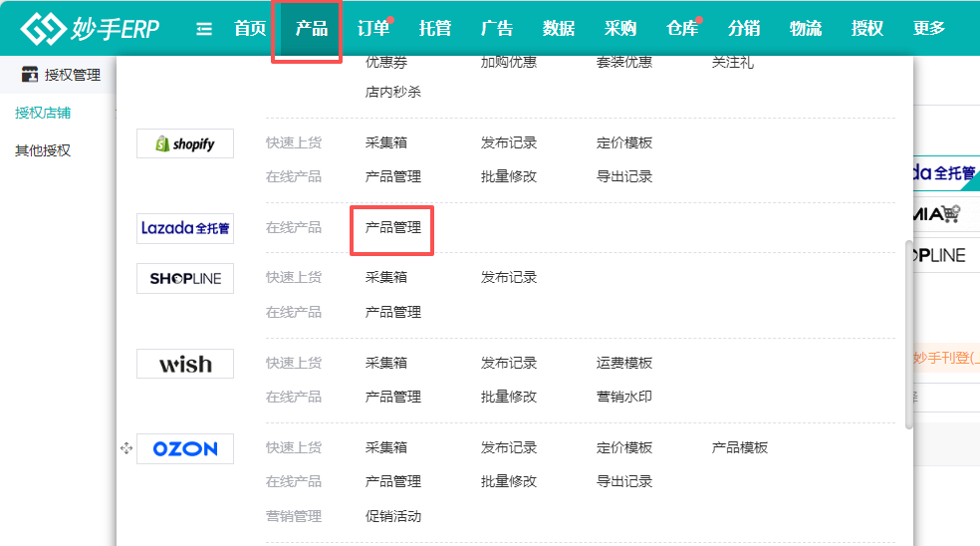The image size is (980, 546).
Task: Open the 托管 menu
Action: pyautogui.click(x=435, y=28)
